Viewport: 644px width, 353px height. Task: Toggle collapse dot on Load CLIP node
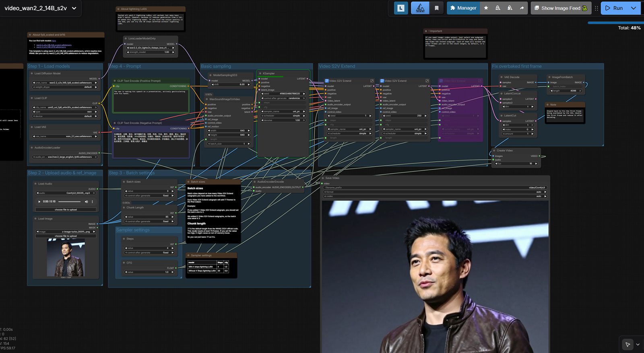(x=32, y=98)
